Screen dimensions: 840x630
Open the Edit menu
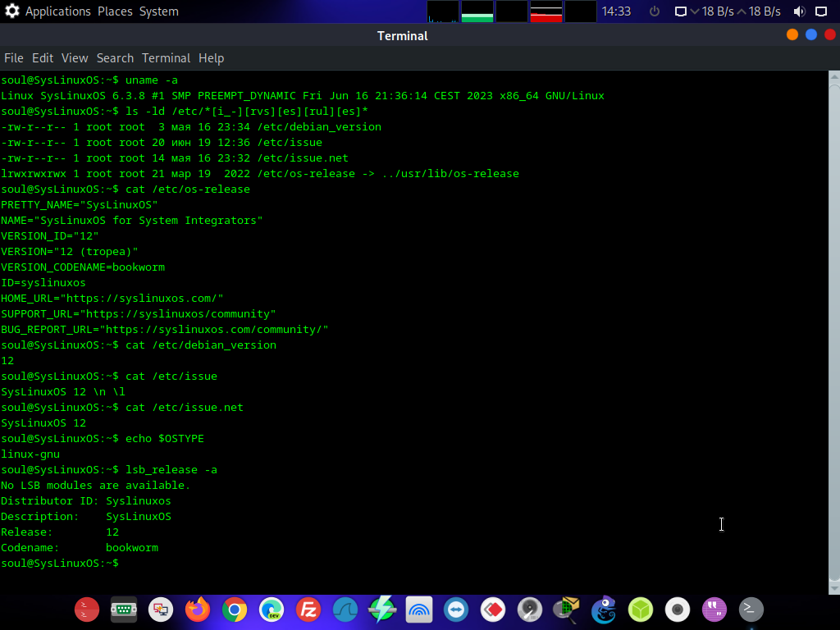click(x=43, y=58)
